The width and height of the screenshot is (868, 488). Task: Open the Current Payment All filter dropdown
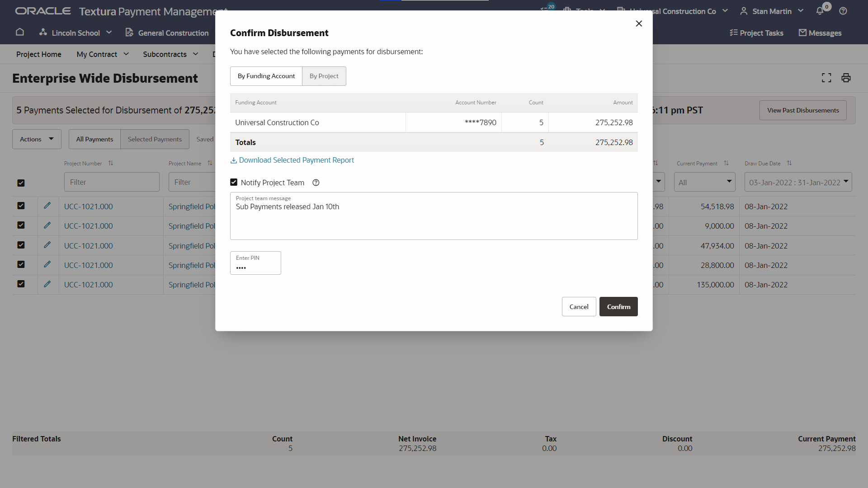704,182
